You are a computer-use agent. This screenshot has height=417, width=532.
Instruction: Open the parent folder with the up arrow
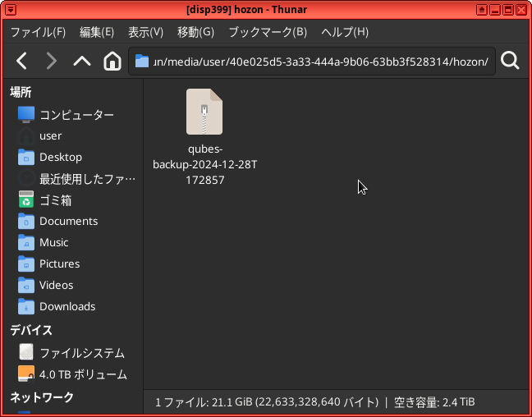[x=82, y=62]
